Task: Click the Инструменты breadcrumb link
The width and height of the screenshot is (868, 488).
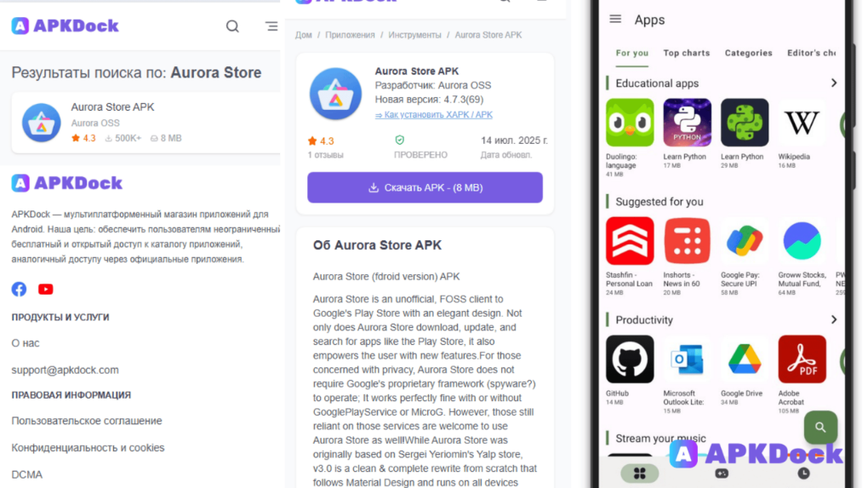Action: pos(414,35)
